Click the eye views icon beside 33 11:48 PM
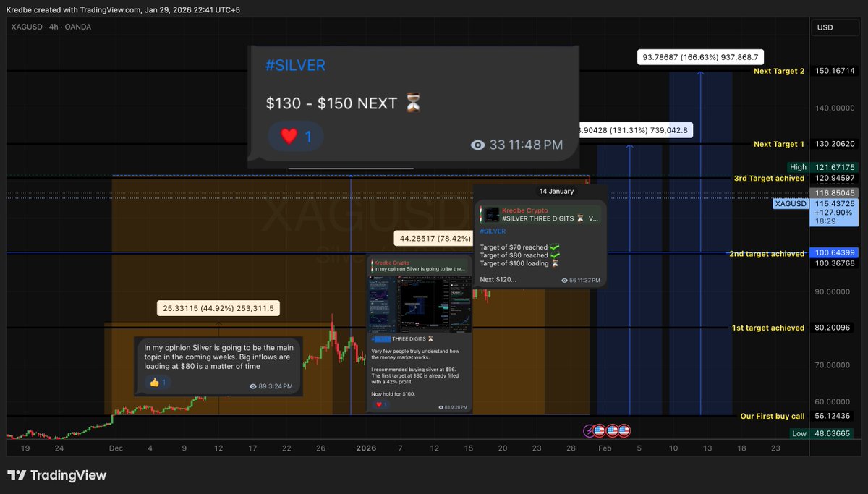Screen dimensions: 868x494 [x=477, y=145]
